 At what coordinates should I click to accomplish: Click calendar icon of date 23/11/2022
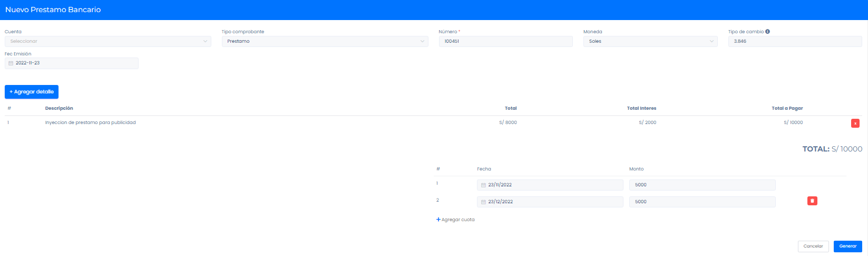point(483,185)
